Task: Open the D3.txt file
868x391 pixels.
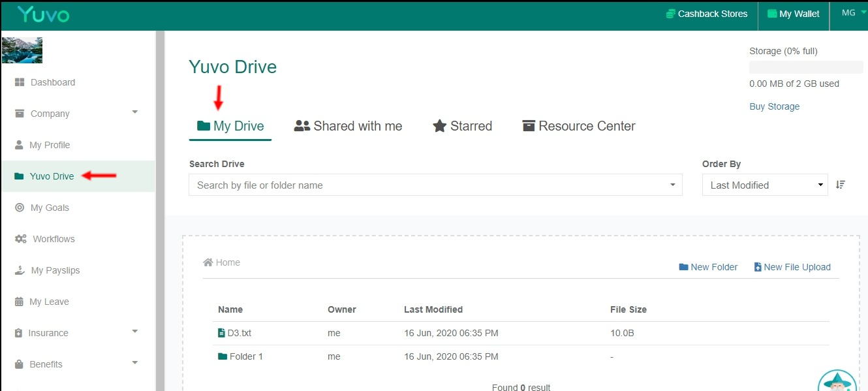Action: point(235,333)
